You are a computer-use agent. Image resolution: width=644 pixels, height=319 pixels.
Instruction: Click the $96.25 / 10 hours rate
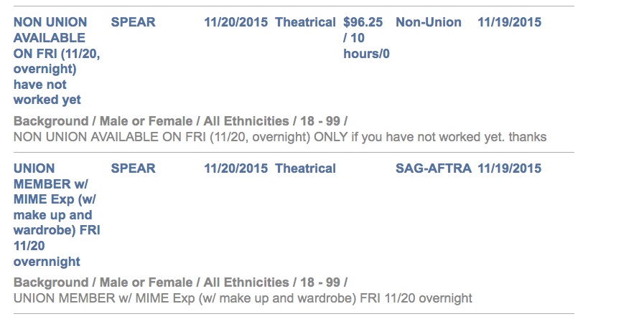pos(366,38)
